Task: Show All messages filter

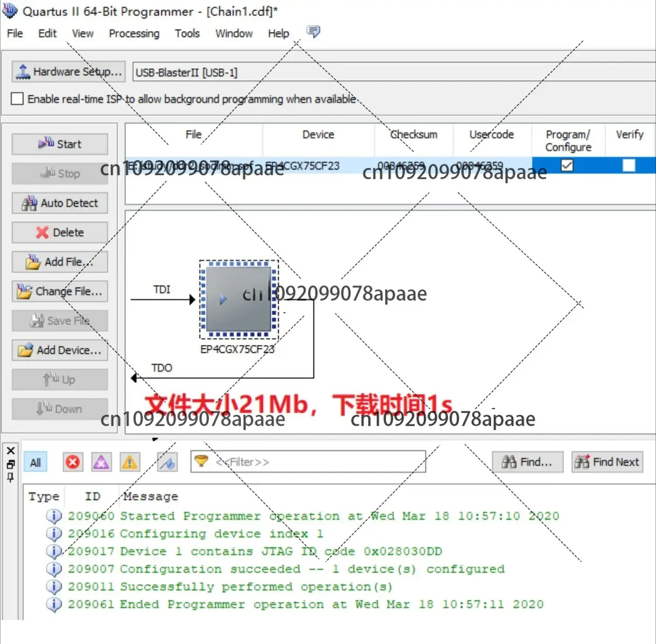Action: pos(35,462)
